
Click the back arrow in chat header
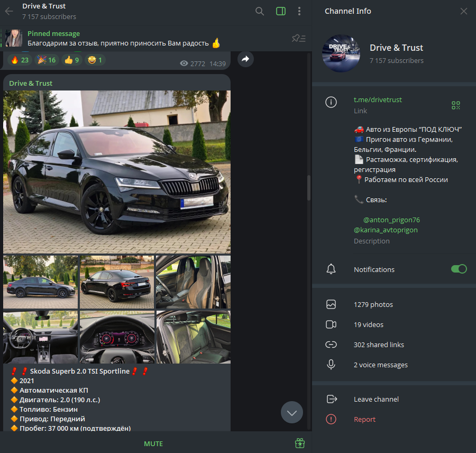[9, 11]
